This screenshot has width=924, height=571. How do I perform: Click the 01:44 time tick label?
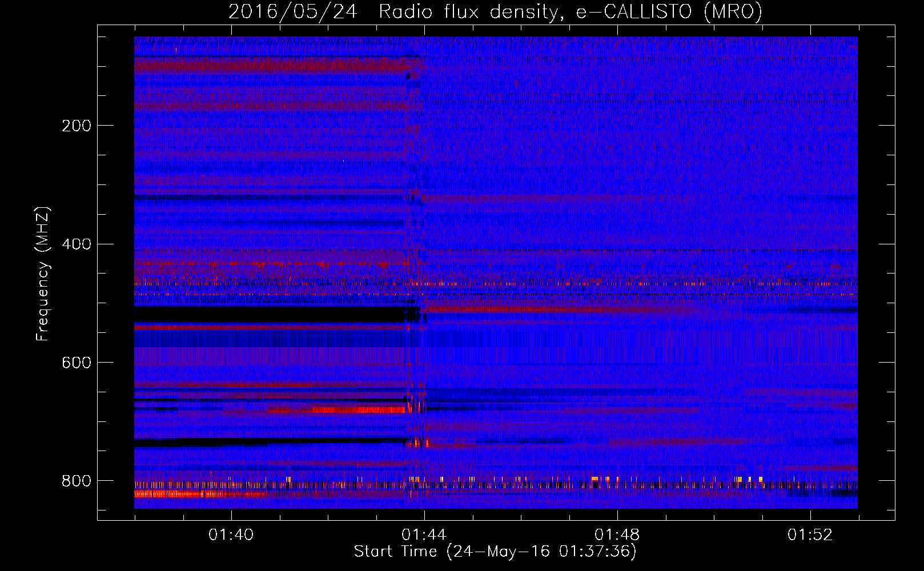[424, 535]
